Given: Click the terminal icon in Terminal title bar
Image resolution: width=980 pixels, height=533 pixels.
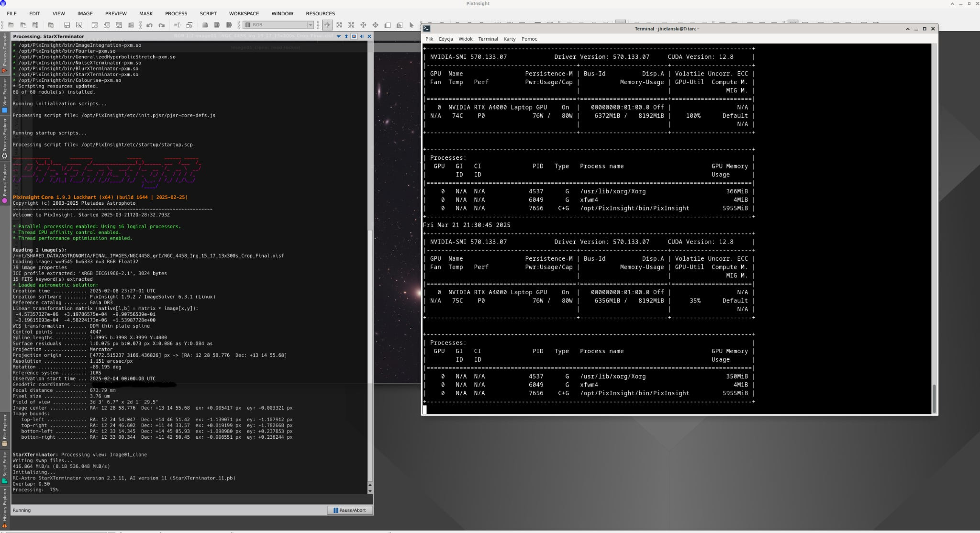Looking at the screenshot, I should tap(426, 29).
